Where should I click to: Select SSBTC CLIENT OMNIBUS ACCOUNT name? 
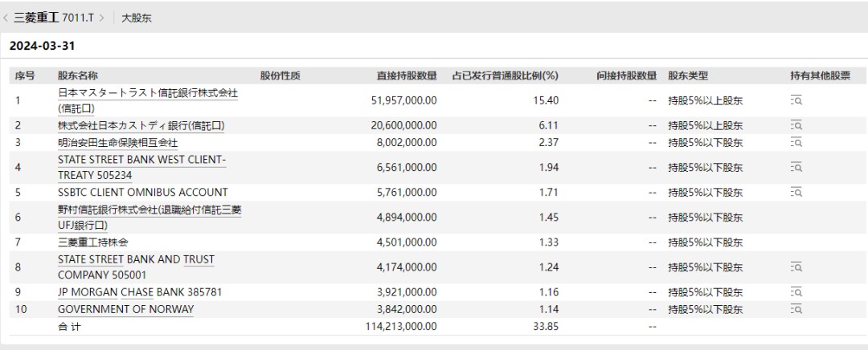[143, 193]
